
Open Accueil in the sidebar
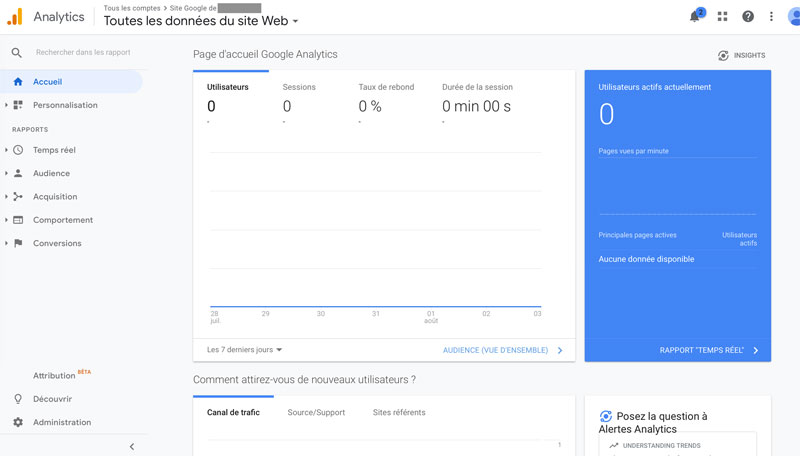click(x=71, y=82)
